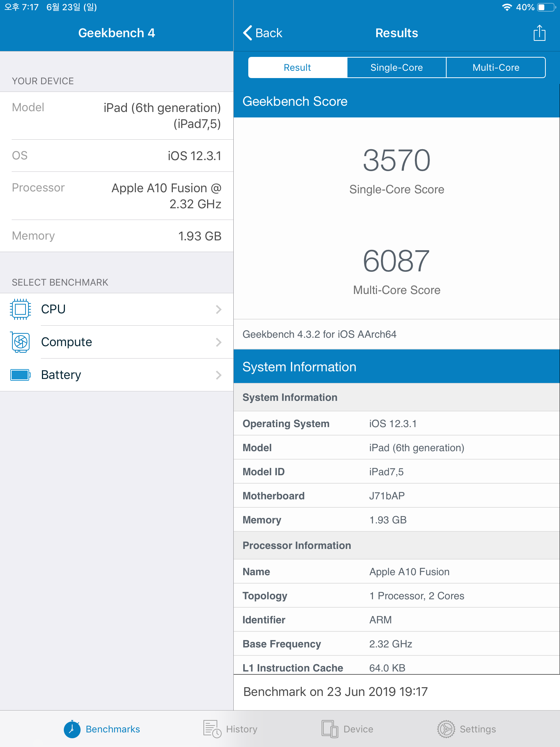Tap the '40%' battery percentage
The width and height of the screenshot is (560, 747).
[x=525, y=7]
